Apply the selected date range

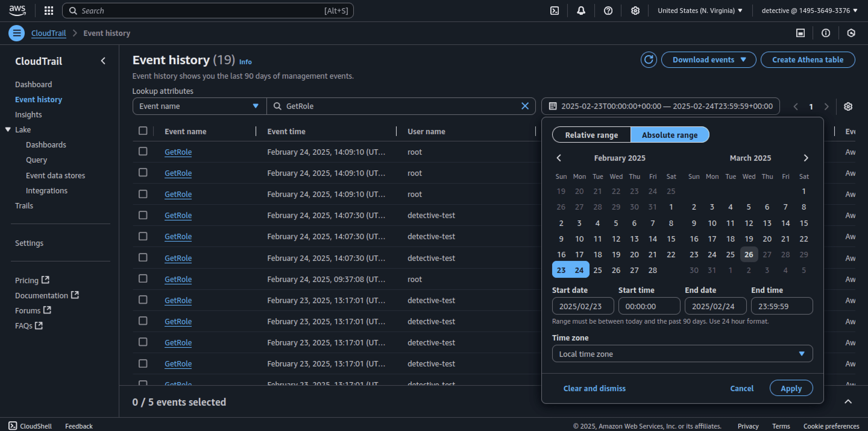(791, 388)
